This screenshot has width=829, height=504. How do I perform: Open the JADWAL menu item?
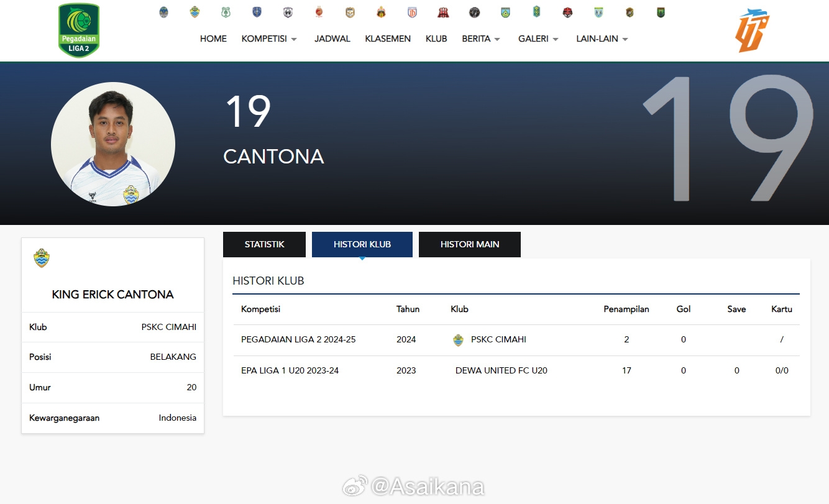pyautogui.click(x=332, y=39)
